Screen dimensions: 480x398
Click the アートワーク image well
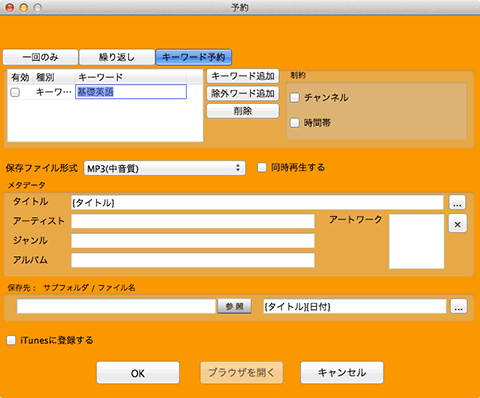(416, 241)
